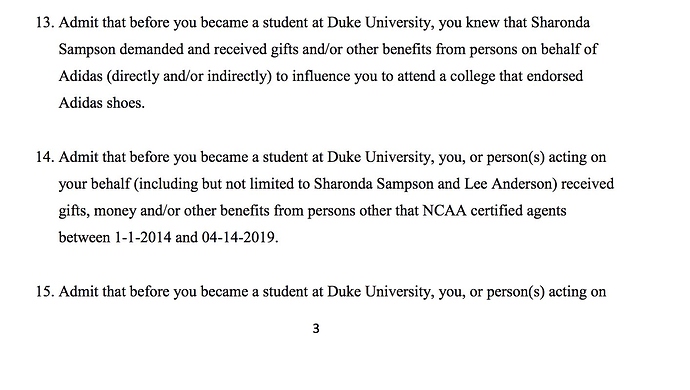Click 'Duke University' in item 13
This screenshot has height=390, width=690.
[380, 22]
